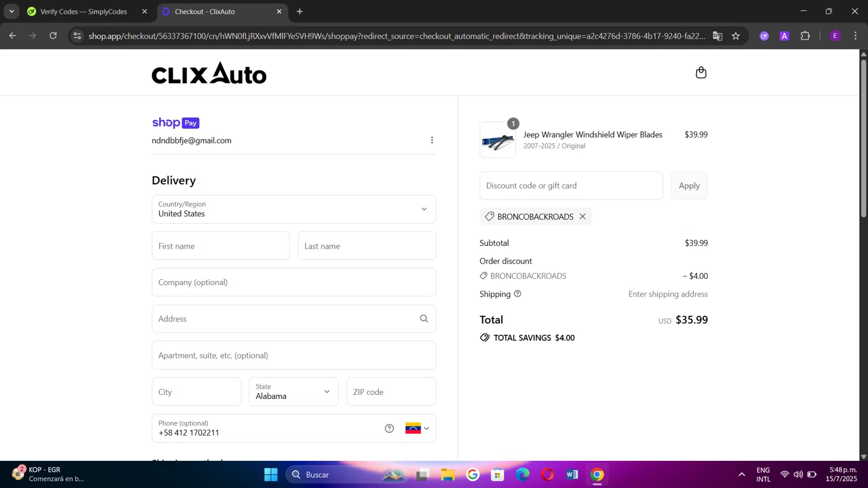Click the taskbar Buscar search box
This screenshot has height=488, width=868.
click(x=347, y=475)
